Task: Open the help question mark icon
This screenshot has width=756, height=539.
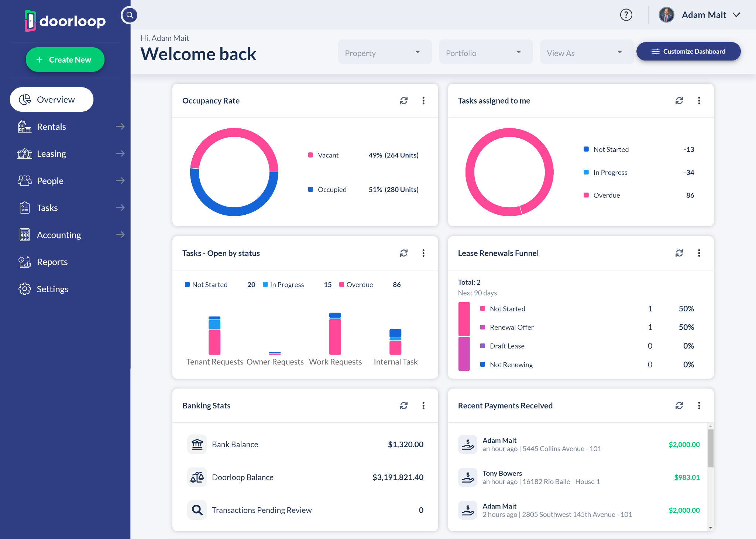Action: [626, 15]
